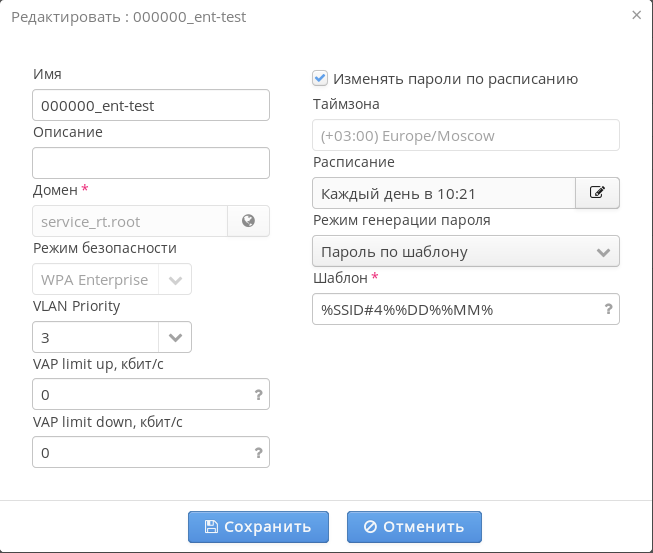Click the VAP limit down input

[x=140, y=453]
